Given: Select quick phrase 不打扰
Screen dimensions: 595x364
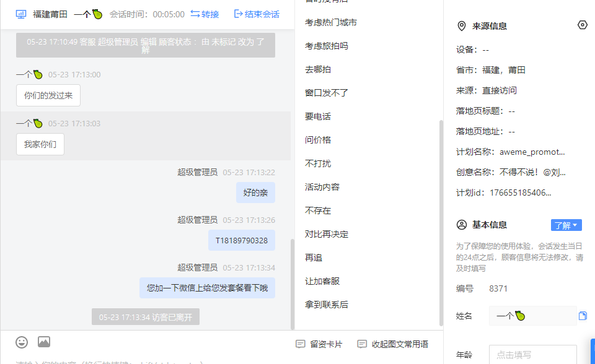Looking at the screenshot, I should point(318,163).
